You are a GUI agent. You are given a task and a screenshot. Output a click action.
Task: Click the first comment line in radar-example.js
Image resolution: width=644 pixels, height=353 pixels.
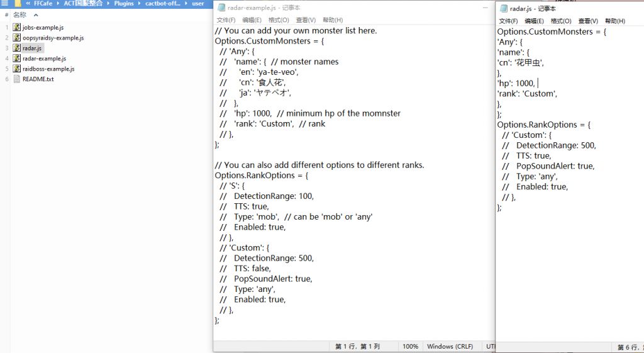(x=296, y=30)
